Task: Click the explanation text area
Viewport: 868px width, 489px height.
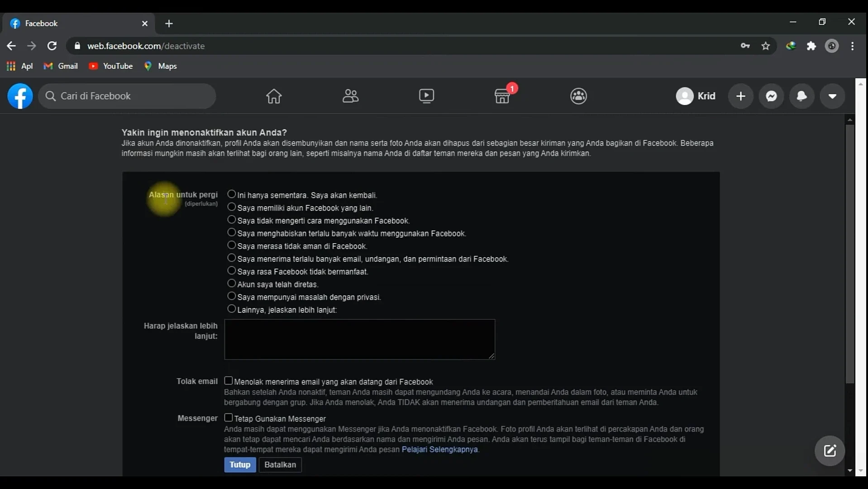Action: (360, 340)
